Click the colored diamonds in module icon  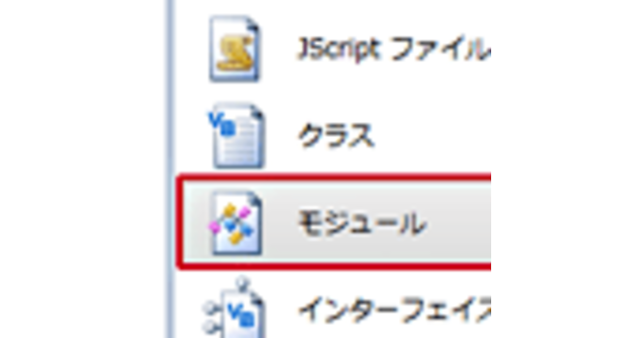(231, 223)
